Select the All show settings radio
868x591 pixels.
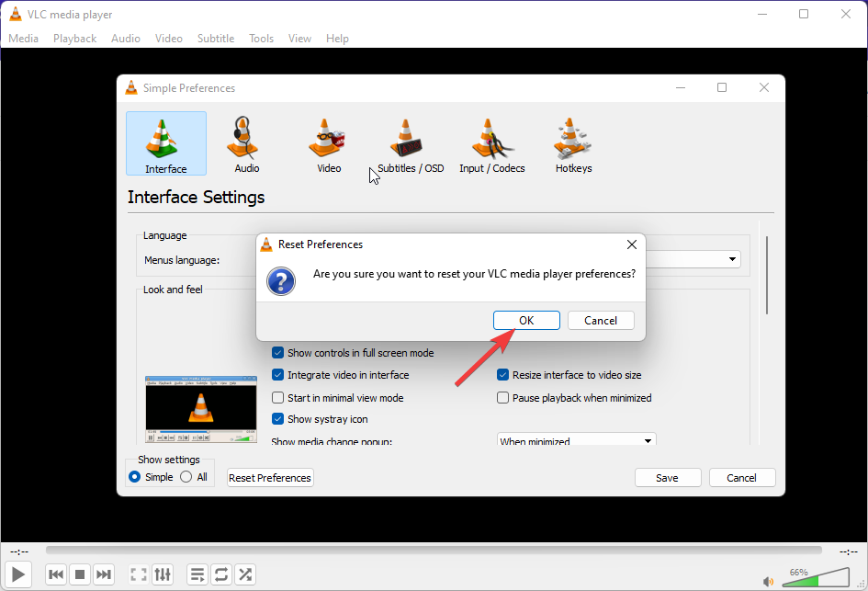[x=186, y=477]
